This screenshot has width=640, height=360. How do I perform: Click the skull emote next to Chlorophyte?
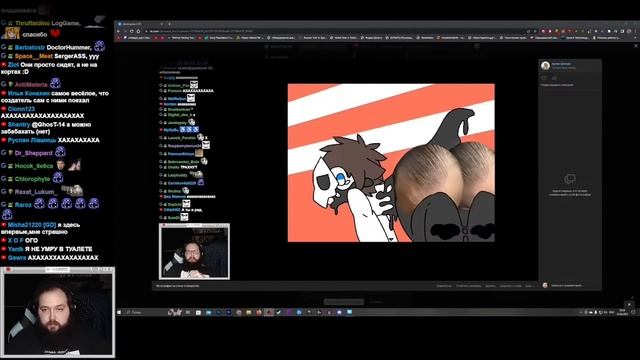[x=58, y=178]
